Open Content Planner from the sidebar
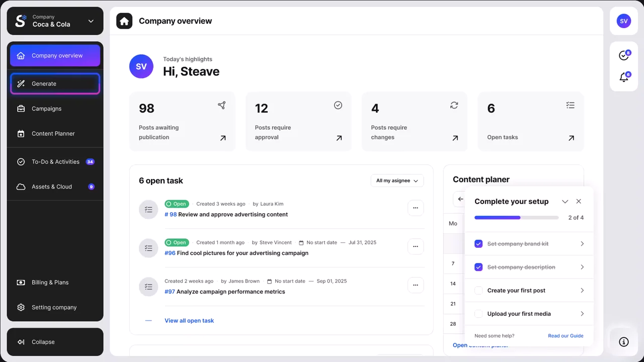644x362 pixels. click(x=53, y=134)
